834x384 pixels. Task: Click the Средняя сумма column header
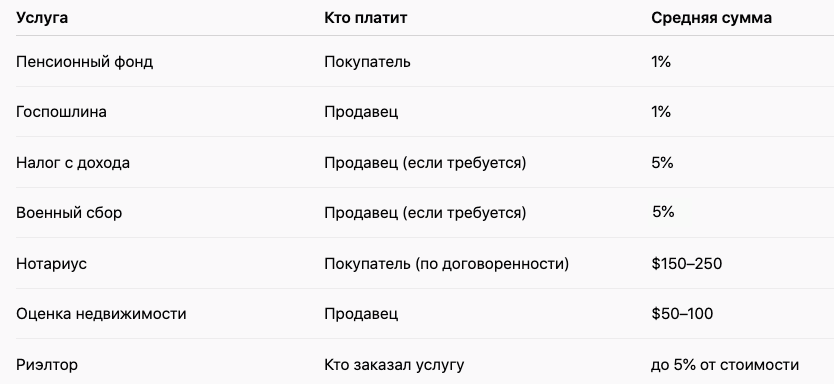point(711,18)
